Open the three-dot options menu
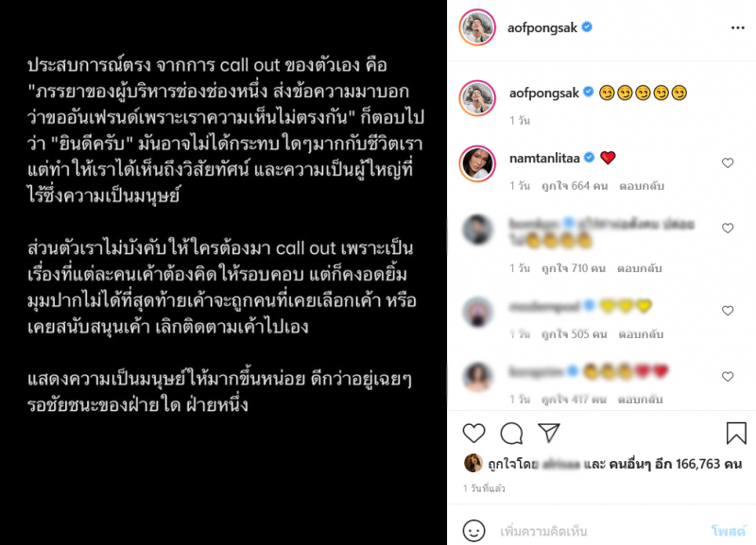The image size is (756, 545). coord(737,28)
